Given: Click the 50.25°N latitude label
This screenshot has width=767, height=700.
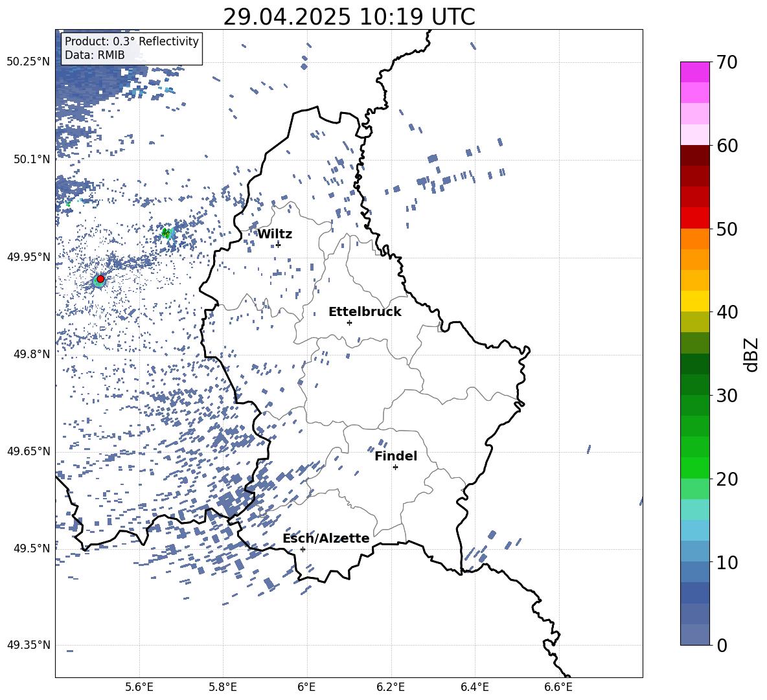Looking at the screenshot, I should tap(29, 62).
